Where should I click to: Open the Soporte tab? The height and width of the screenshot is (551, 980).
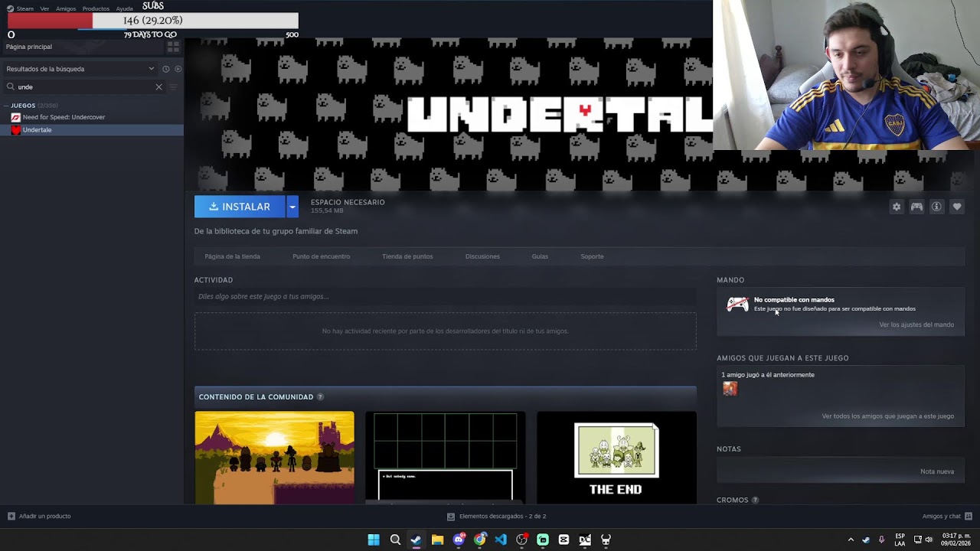(592, 256)
